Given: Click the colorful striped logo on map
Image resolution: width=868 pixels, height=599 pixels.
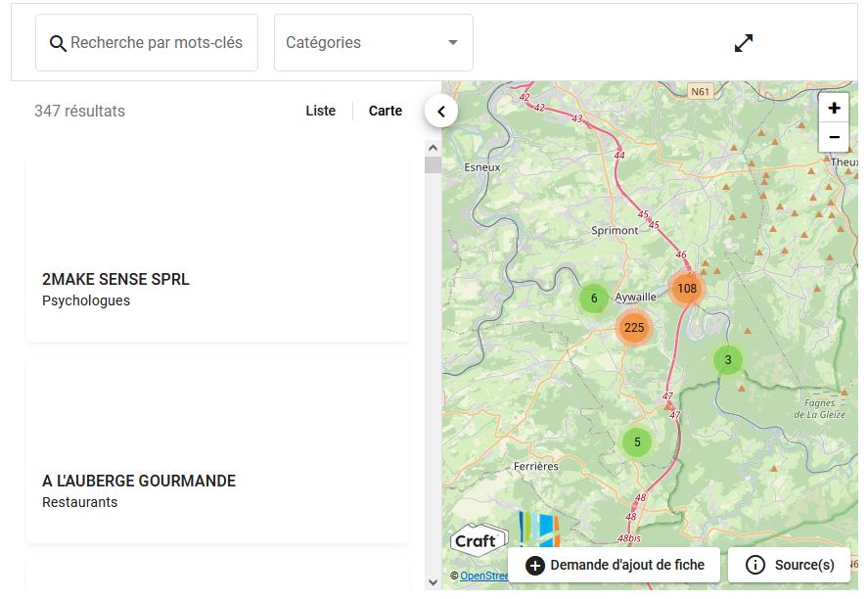Looking at the screenshot, I should [539, 530].
